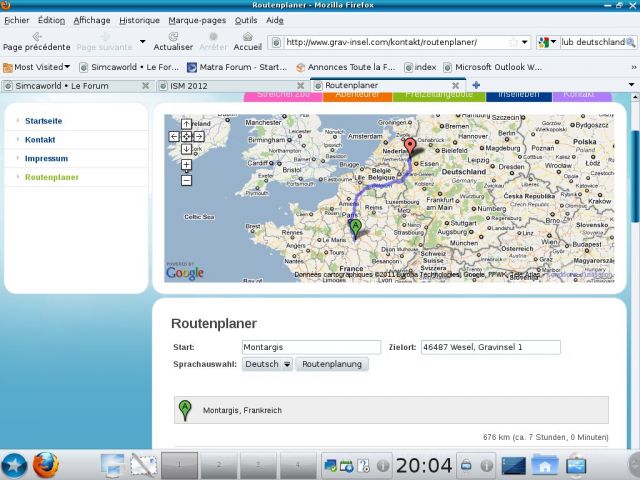The height and width of the screenshot is (480, 640).
Task: Open URL bar history dropdown arrow
Action: coord(525,42)
